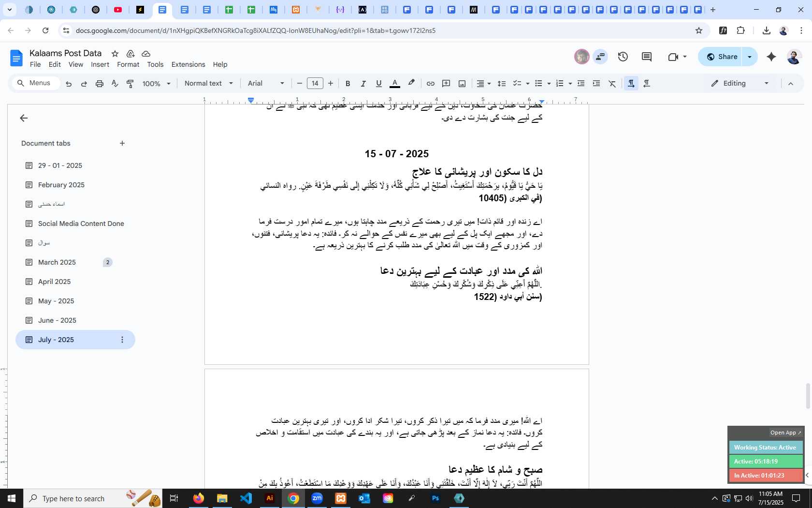Open the Extensions menu
Screen dimensions: 812x508
pos(188,64)
